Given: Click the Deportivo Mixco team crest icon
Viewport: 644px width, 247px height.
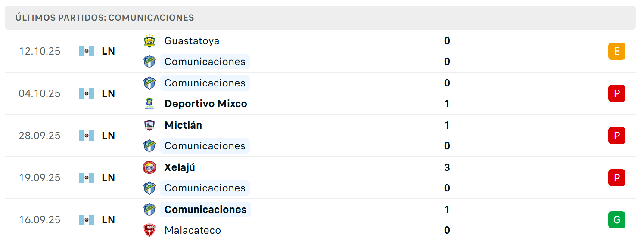Looking at the screenshot, I should (149, 104).
